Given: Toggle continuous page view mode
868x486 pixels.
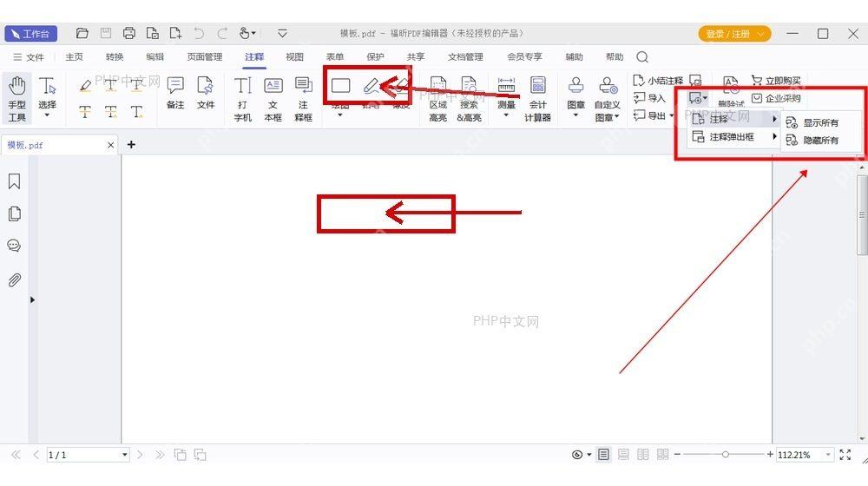Looking at the screenshot, I should click(x=623, y=455).
